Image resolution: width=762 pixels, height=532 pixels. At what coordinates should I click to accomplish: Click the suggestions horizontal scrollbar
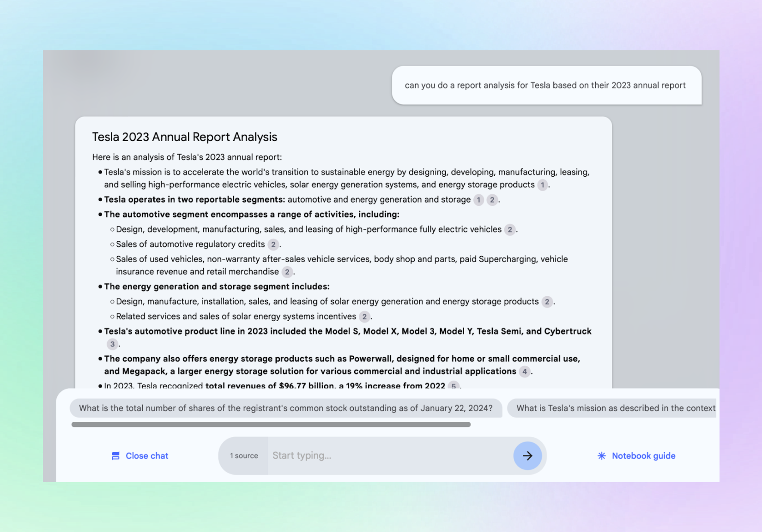(271, 424)
